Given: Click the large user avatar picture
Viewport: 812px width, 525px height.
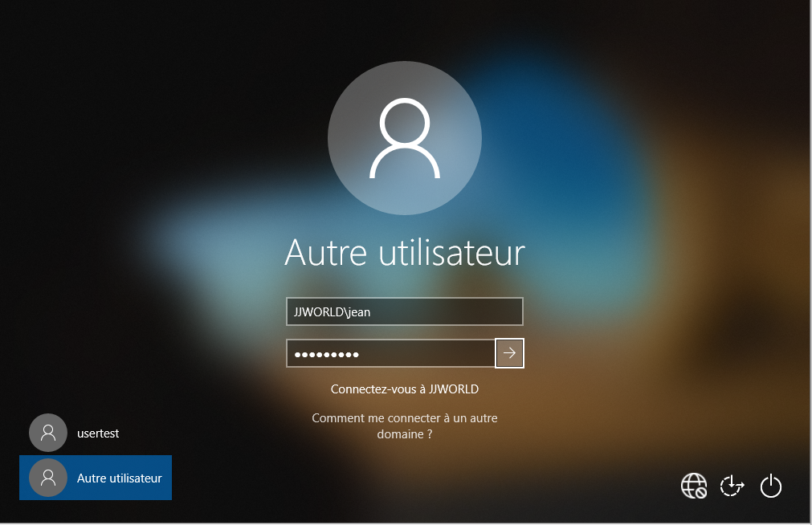Looking at the screenshot, I should (x=405, y=138).
